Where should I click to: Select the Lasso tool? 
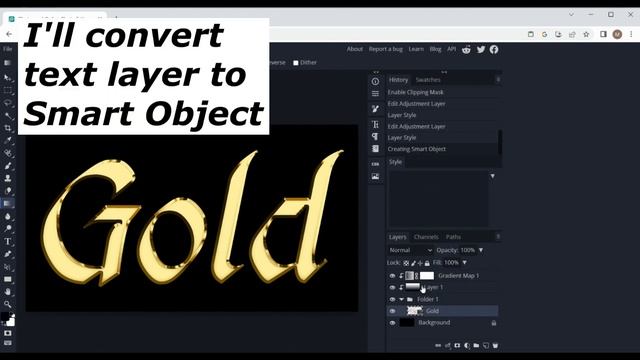(7, 103)
